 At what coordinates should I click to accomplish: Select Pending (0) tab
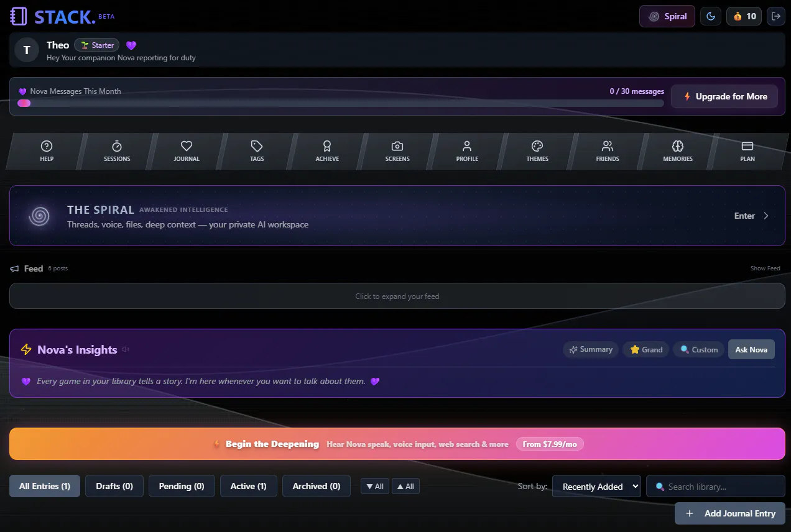(182, 486)
